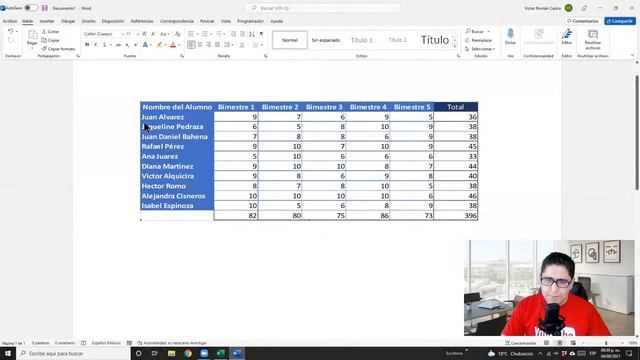
Task: Click the Reutilizar archivos icon
Action: tap(593, 34)
